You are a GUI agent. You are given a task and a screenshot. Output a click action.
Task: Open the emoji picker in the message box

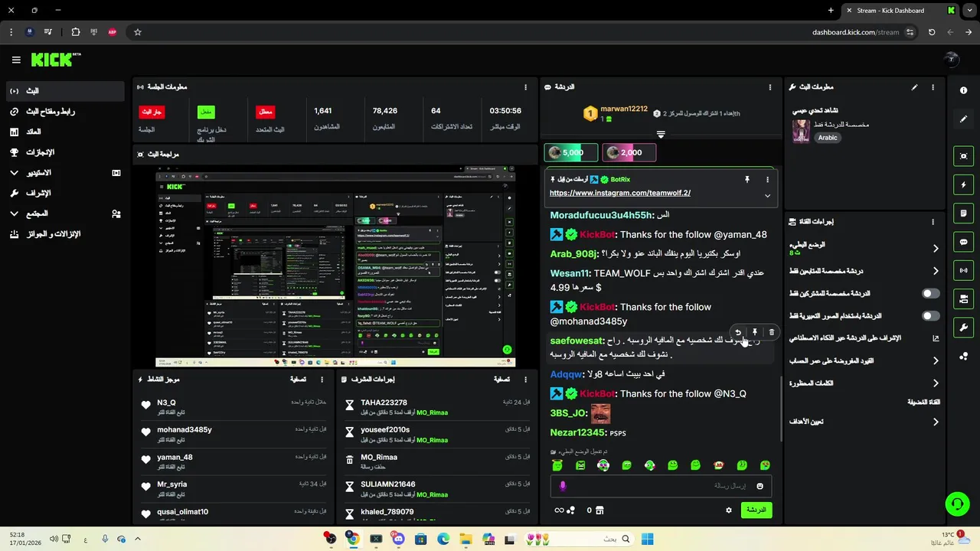click(x=760, y=486)
